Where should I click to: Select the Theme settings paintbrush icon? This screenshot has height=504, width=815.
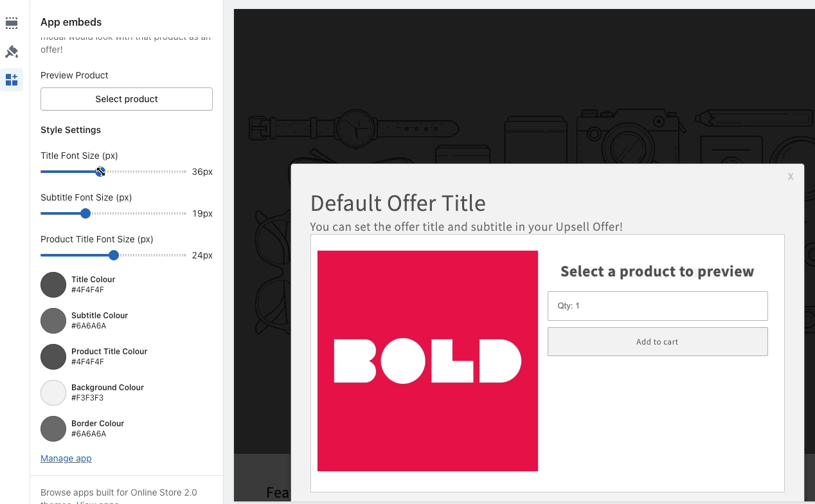(x=12, y=51)
